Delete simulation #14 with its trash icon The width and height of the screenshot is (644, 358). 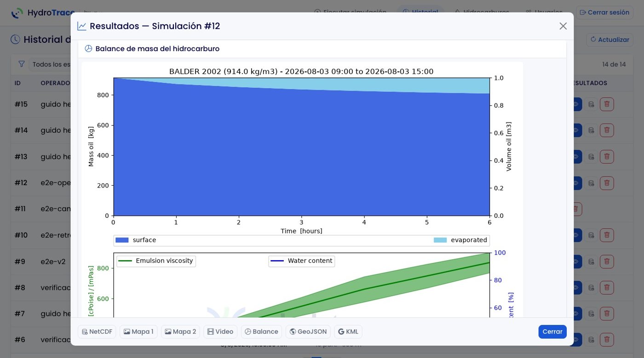click(607, 131)
